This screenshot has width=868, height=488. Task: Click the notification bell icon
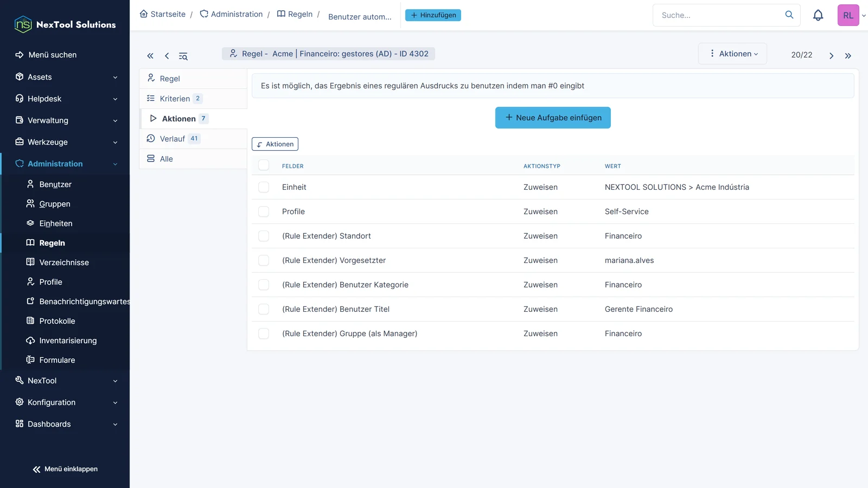tap(818, 15)
